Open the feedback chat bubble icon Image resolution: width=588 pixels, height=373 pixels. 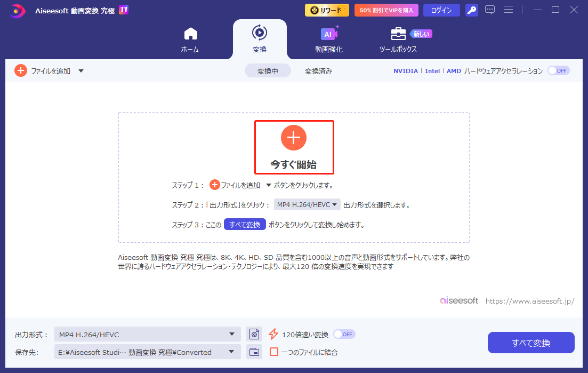(490, 10)
